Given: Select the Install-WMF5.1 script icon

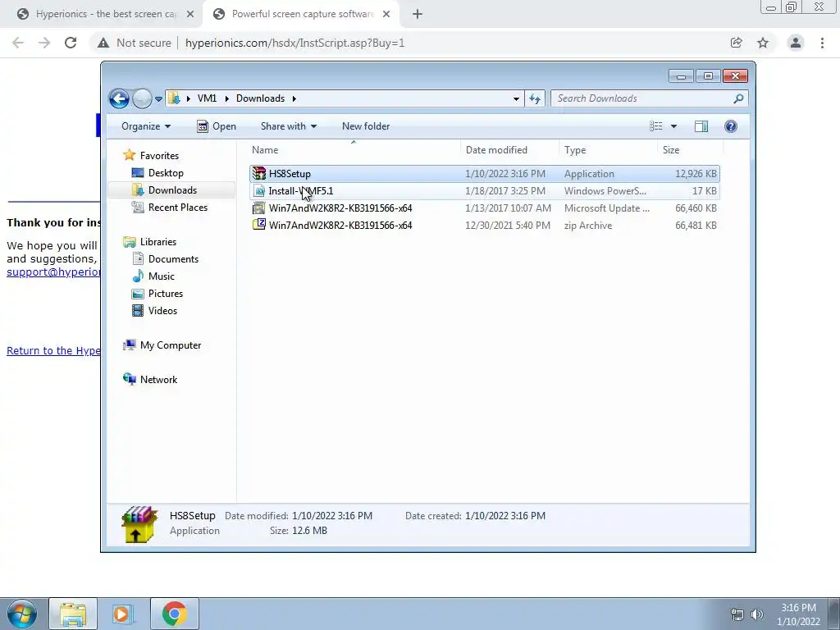Looking at the screenshot, I should (x=259, y=190).
